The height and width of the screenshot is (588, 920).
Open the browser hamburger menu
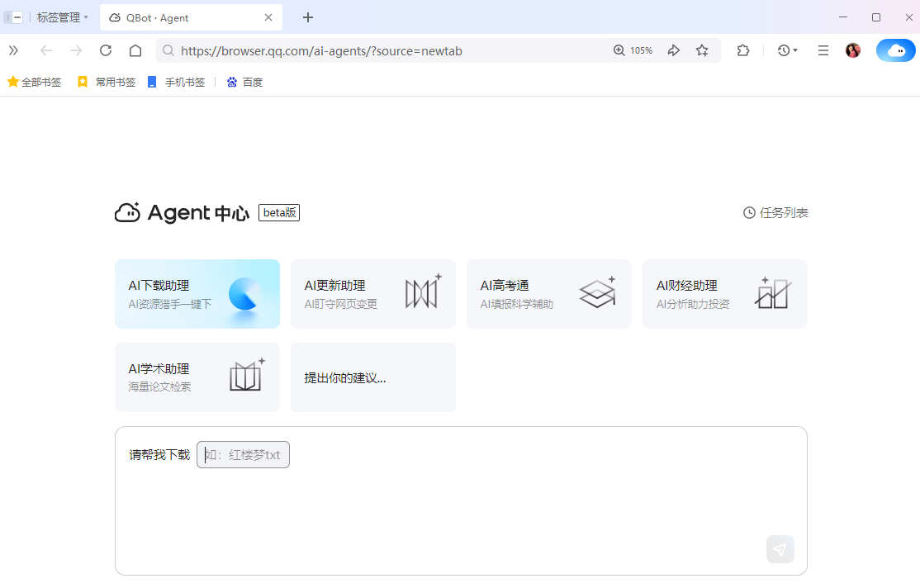[x=823, y=50]
